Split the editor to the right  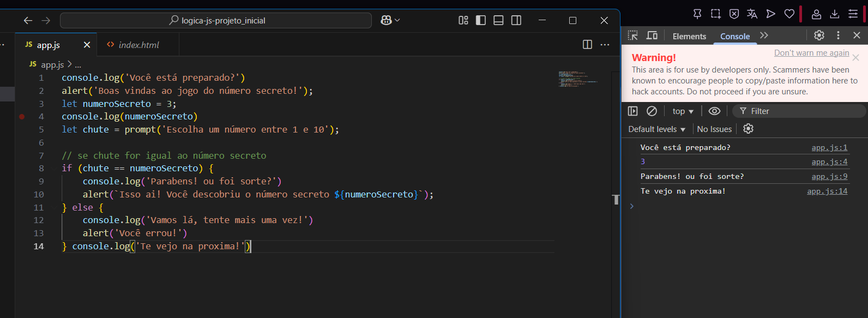coord(587,45)
